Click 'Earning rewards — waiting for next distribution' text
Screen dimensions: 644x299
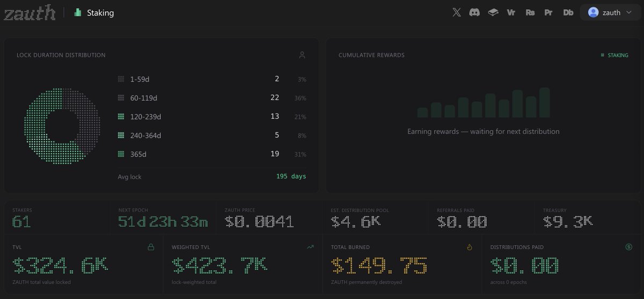(x=484, y=131)
